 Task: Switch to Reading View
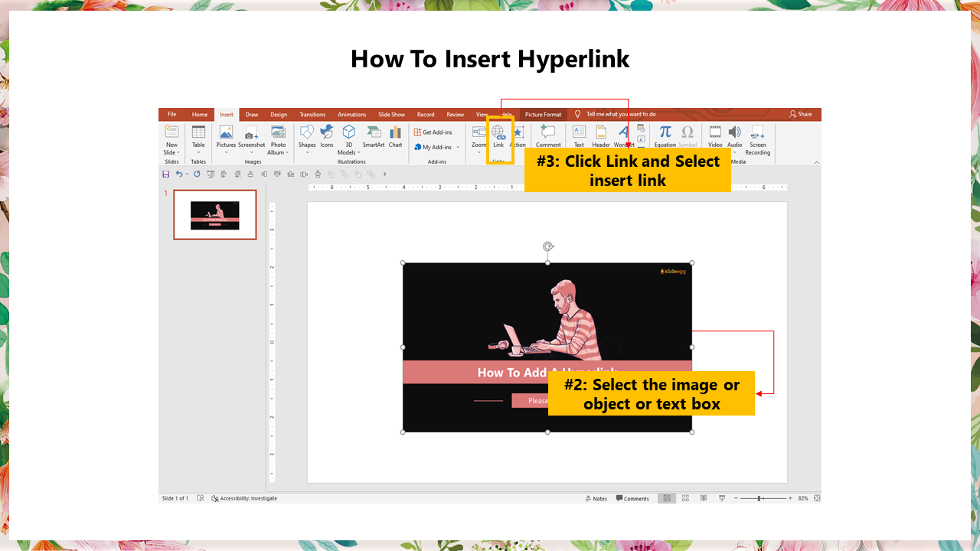point(704,498)
